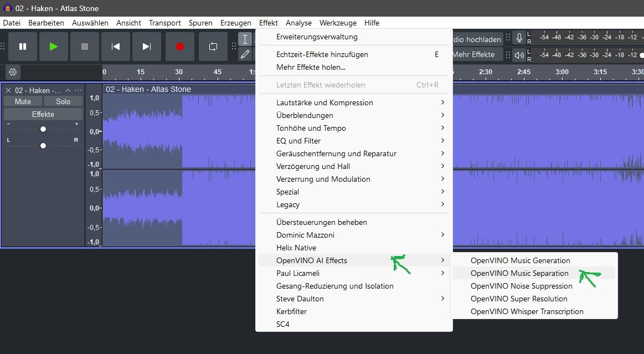This screenshot has width=644, height=354.
Task: Click the microphone record meter icon
Action: 519,38
